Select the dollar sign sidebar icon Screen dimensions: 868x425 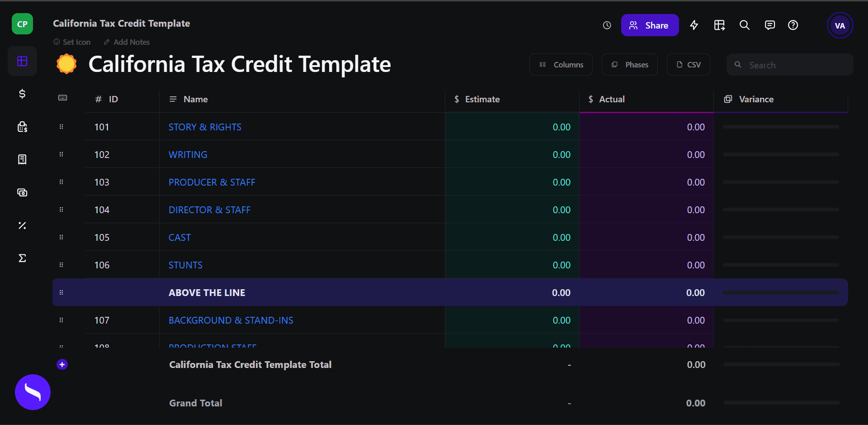coord(22,94)
